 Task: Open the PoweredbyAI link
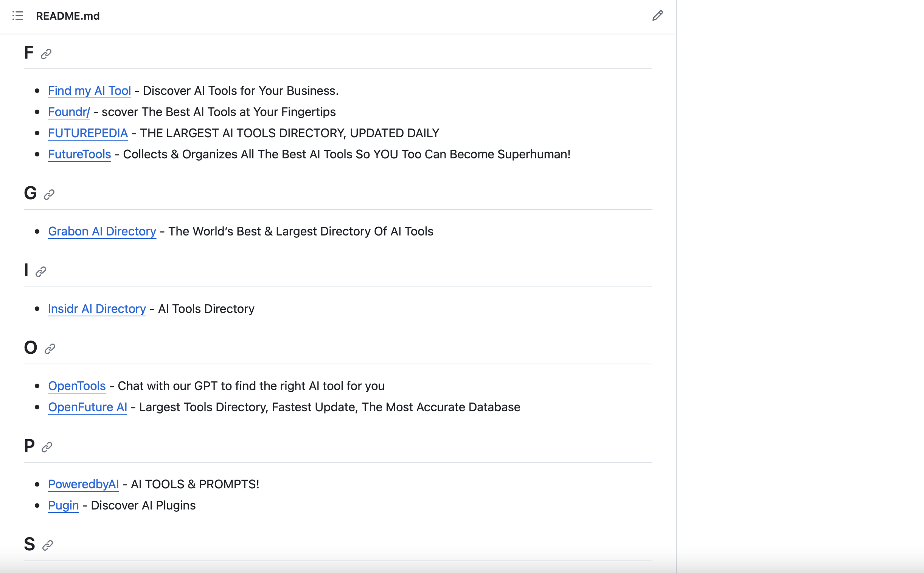[x=84, y=484]
